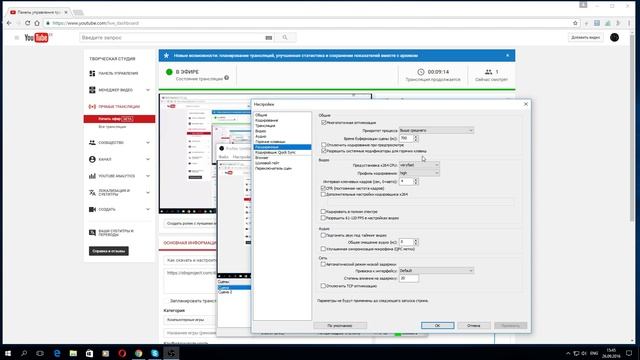Viewport: 640px width, 360px height.
Task: Select Общие in the settings list
Action: pyautogui.click(x=261, y=115)
